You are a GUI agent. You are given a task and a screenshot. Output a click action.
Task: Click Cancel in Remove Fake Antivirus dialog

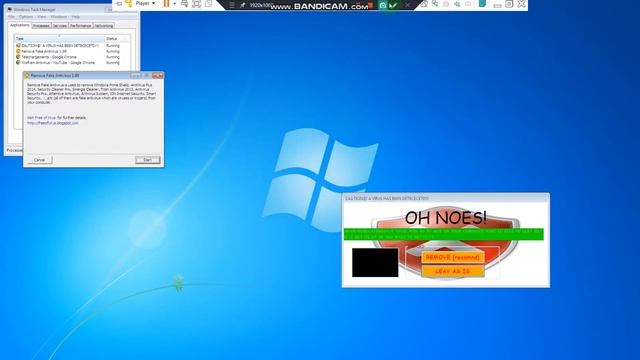[40, 160]
